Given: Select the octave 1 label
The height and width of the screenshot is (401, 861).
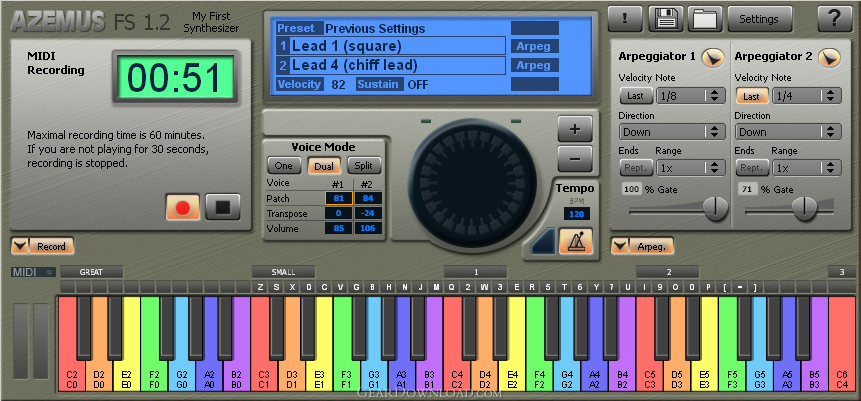Looking at the screenshot, I should [x=476, y=272].
